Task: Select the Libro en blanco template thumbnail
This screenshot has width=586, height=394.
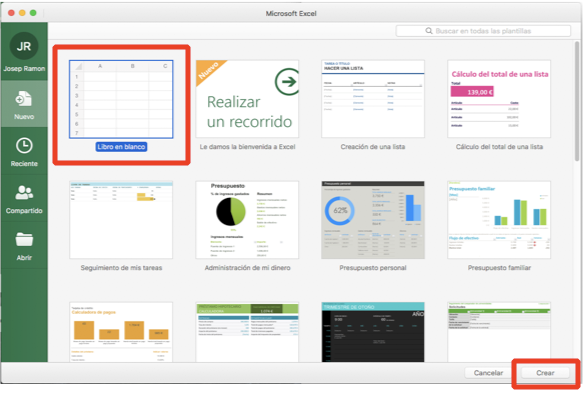Action: [x=121, y=99]
